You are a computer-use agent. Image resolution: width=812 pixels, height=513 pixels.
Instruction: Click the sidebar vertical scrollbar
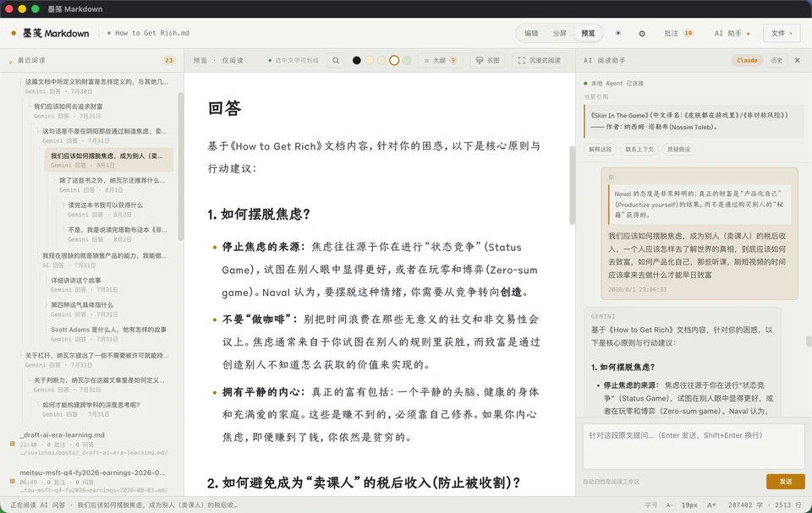point(181,166)
